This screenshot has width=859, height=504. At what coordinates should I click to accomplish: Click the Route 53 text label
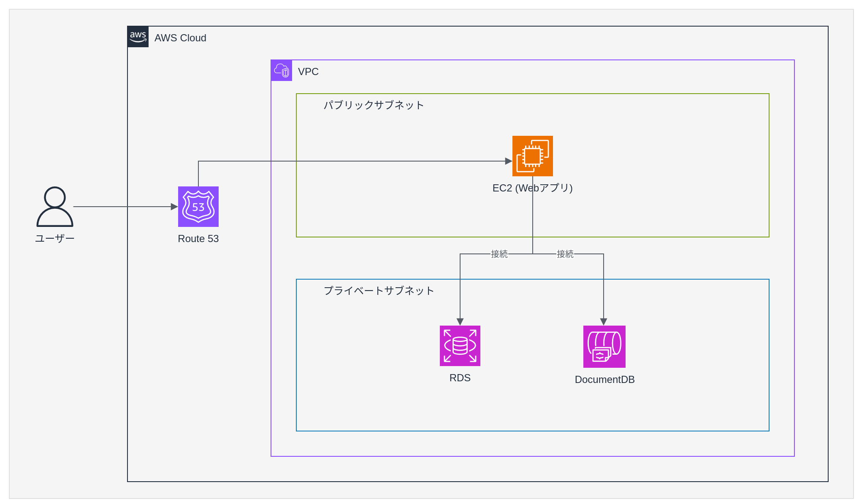tap(198, 239)
